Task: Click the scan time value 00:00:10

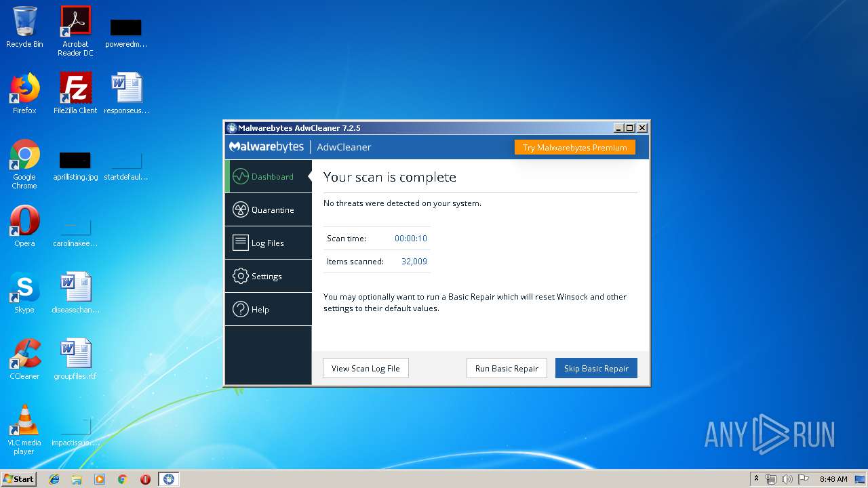Action: point(411,239)
